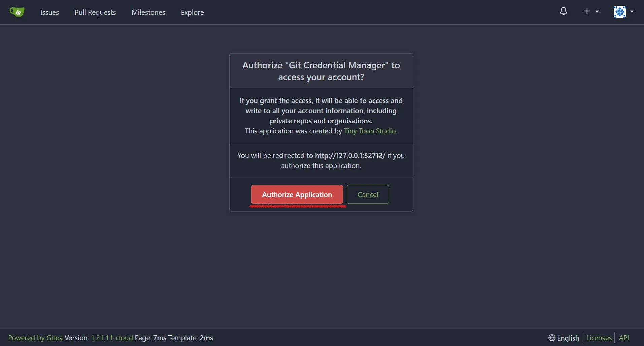Click the user avatar image
Viewport: 644px width, 346px height.
(x=620, y=12)
